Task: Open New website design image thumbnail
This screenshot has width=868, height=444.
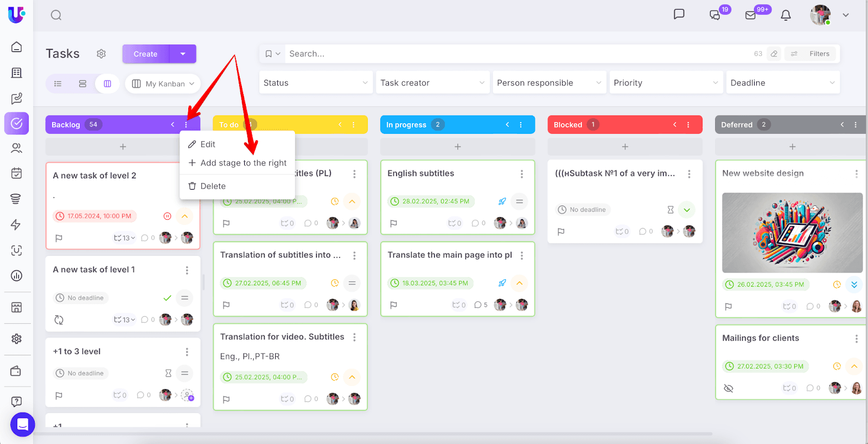Action: pyautogui.click(x=792, y=233)
